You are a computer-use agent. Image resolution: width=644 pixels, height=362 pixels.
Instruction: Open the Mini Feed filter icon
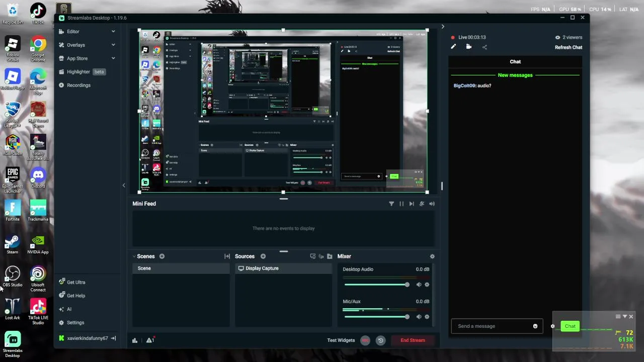pyautogui.click(x=391, y=204)
